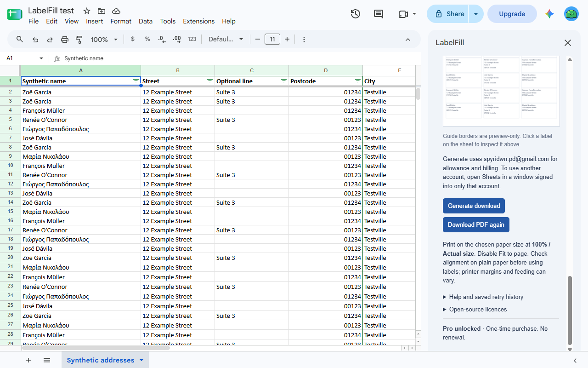
Task: Format cells as currency
Action: (133, 39)
